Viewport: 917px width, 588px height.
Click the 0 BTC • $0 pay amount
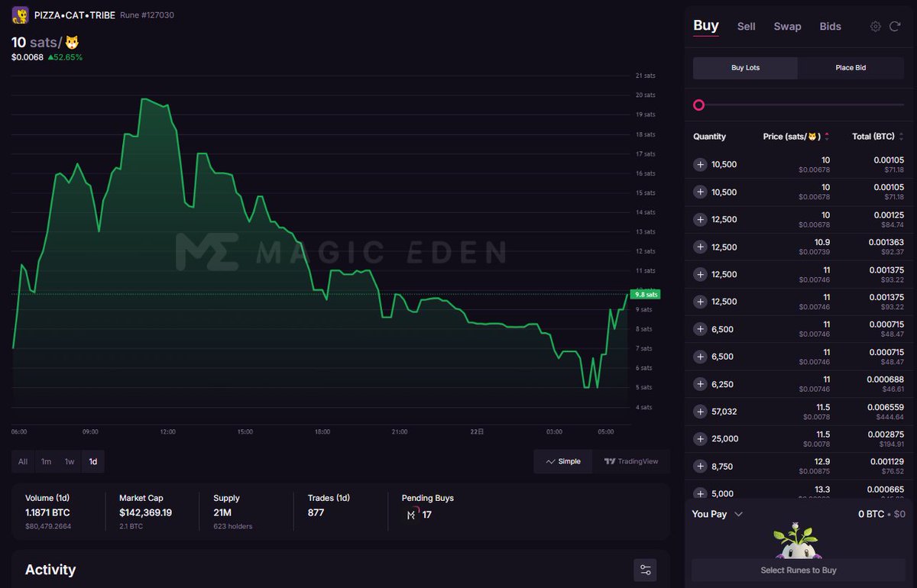[882, 515]
